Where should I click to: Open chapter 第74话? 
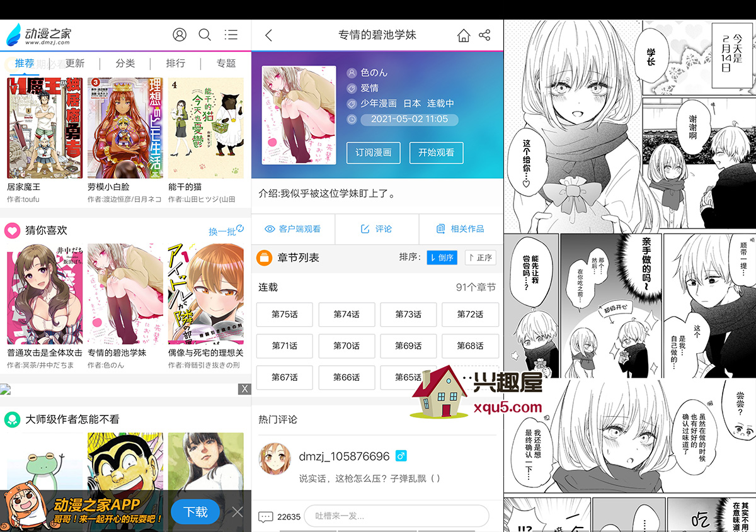[x=346, y=314]
